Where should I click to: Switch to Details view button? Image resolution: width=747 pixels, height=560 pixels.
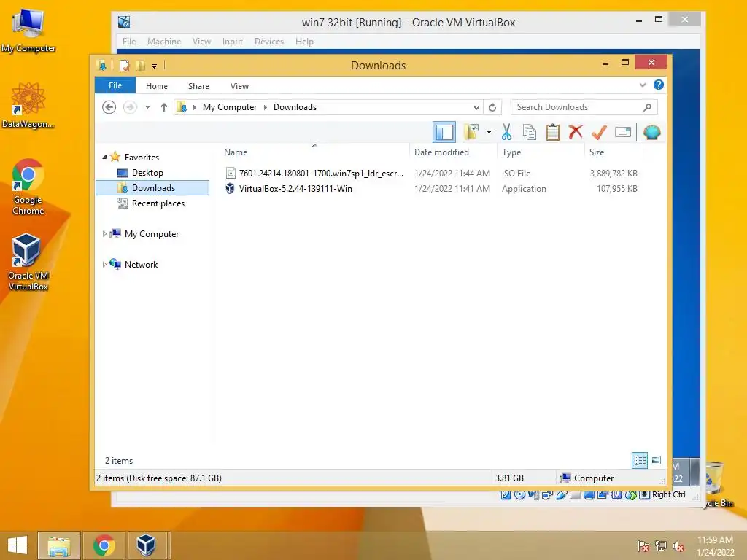point(640,461)
